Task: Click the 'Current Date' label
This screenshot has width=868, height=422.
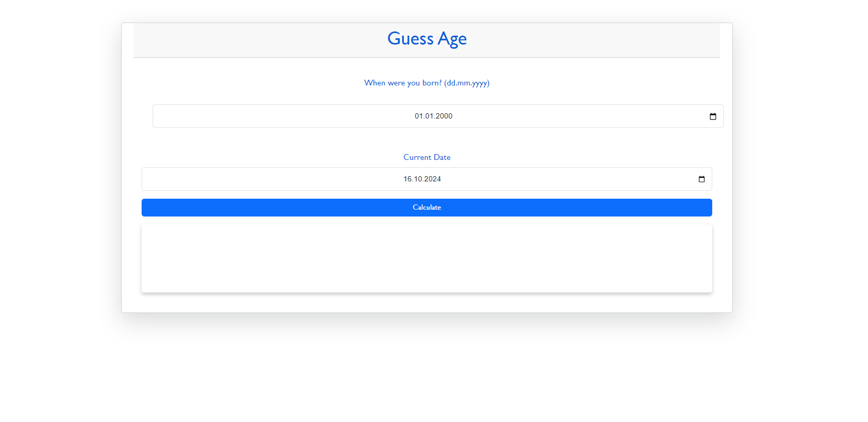Action: [426, 157]
